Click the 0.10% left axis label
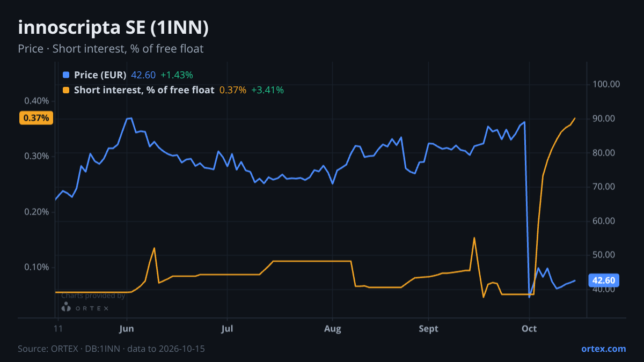 pos(36,267)
